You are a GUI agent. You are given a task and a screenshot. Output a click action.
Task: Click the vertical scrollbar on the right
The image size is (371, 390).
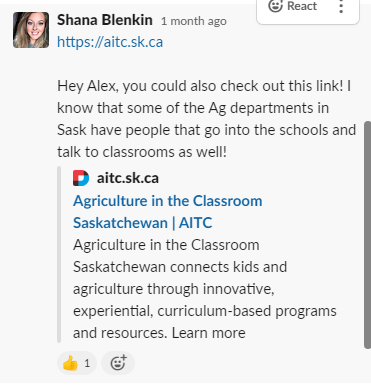(367, 235)
